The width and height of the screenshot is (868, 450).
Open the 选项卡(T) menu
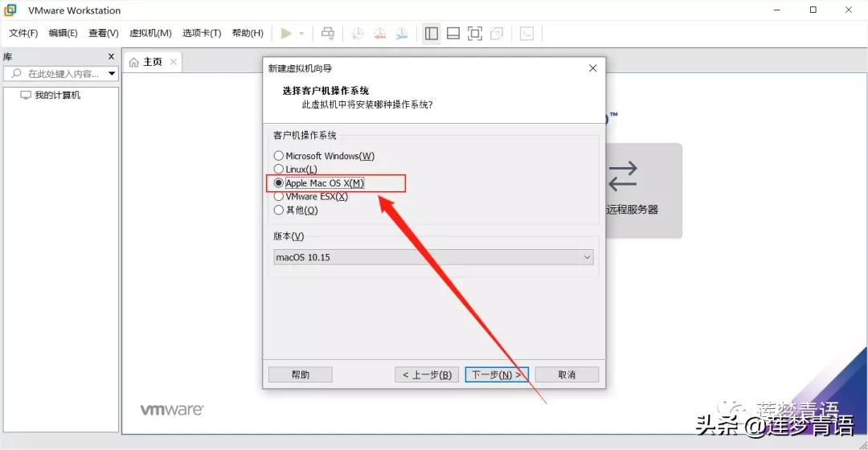pyautogui.click(x=202, y=33)
